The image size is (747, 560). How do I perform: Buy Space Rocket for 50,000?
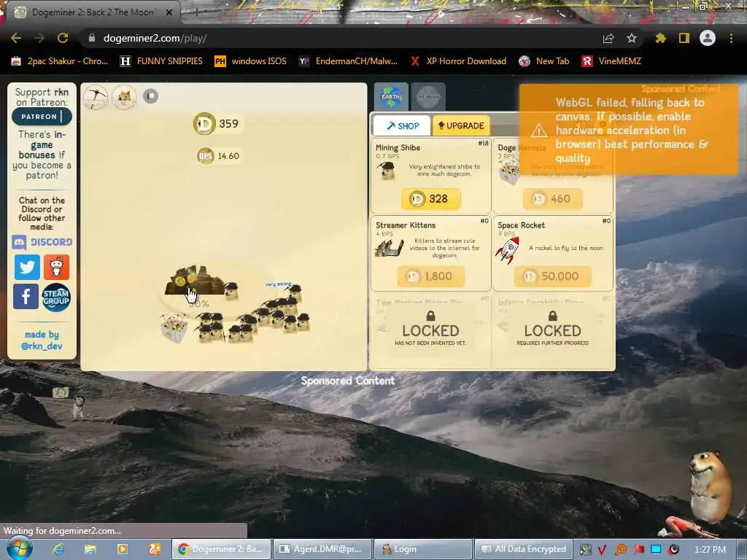[553, 276]
